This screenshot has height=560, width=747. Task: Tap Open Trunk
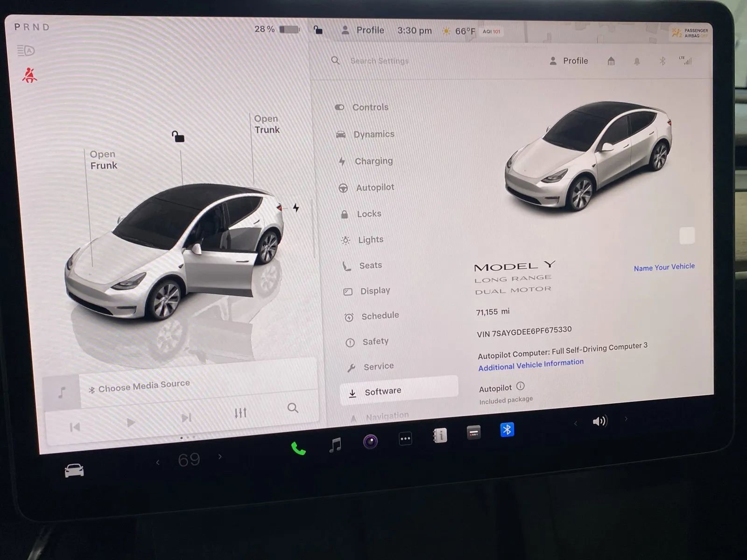point(267,124)
